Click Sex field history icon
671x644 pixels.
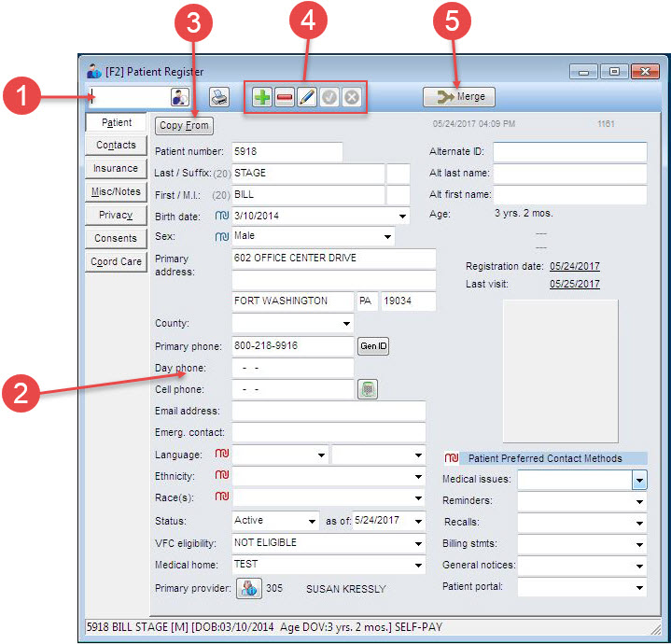click(222, 236)
